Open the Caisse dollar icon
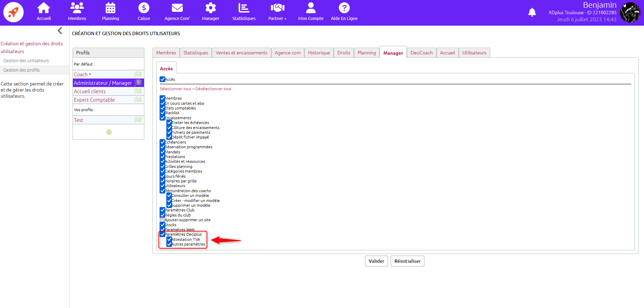Screen dimensions: 644x308 coord(144,8)
